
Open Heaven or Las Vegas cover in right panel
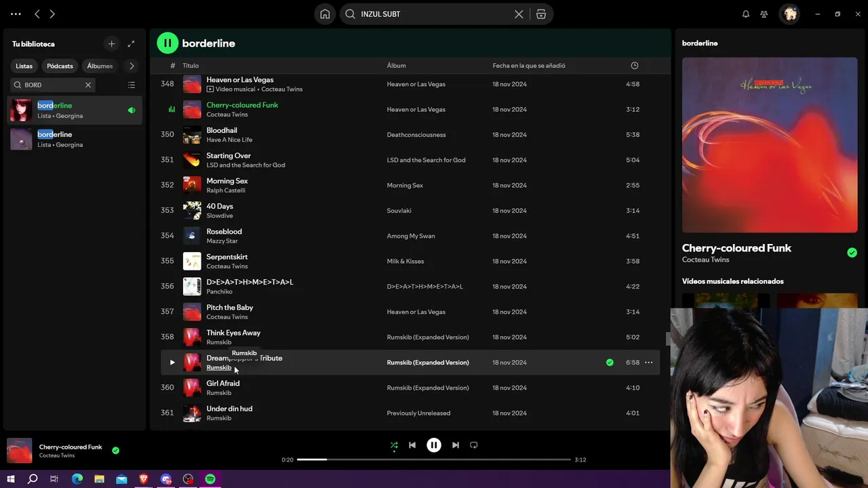770,145
